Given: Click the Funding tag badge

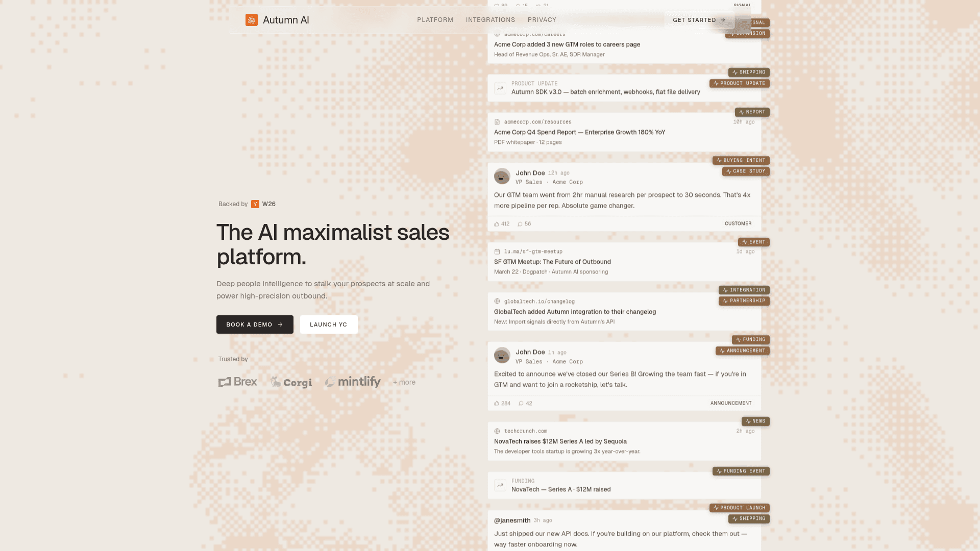Looking at the screenshot, I should pos(750,340).
